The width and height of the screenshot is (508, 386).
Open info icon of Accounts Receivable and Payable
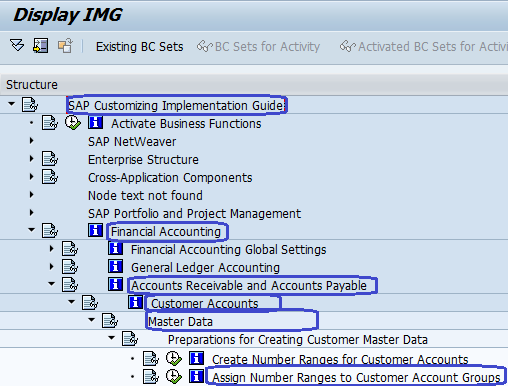pos(115,284)
